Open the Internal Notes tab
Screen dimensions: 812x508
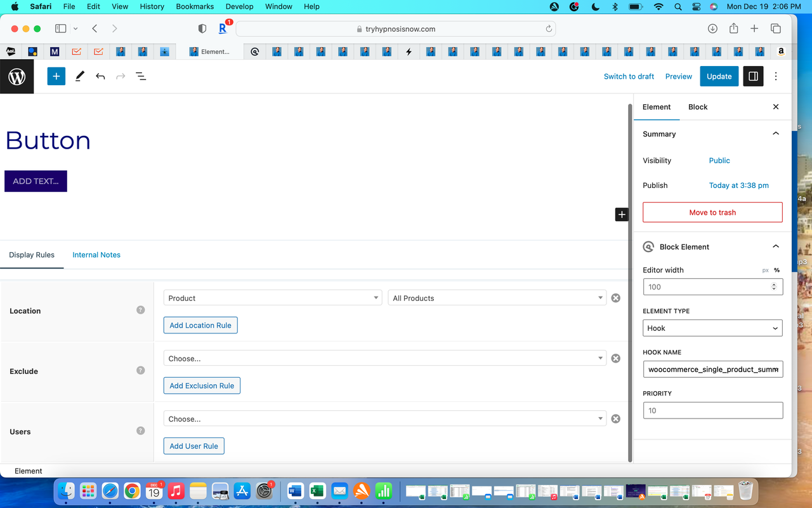pyautogui.click(x=96, y=255)
